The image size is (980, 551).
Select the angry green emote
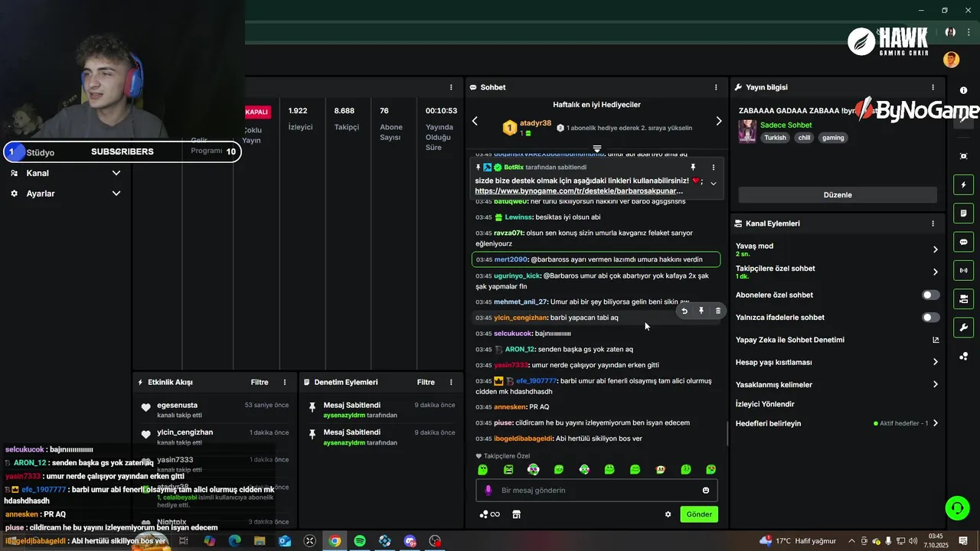tap(508, 469)
